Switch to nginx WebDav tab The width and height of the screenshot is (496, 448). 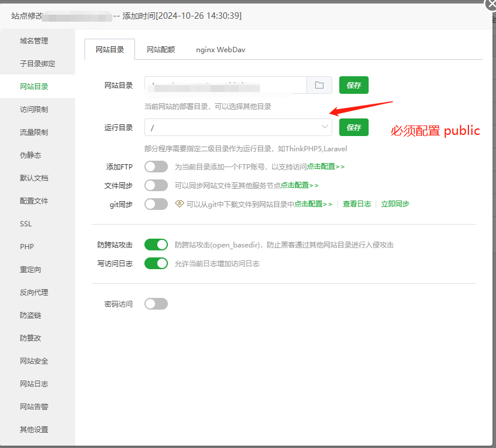pyautogui.click(x=221, y=50)
